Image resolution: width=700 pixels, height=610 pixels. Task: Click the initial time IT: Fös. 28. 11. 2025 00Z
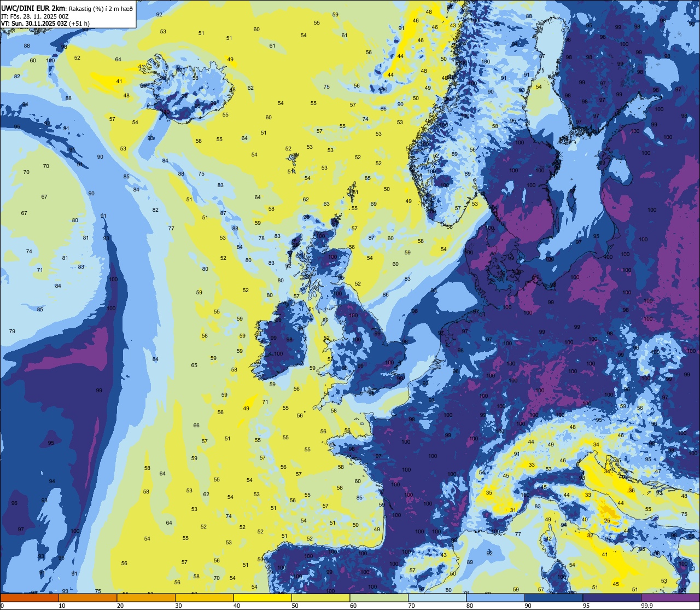[35, 16]
